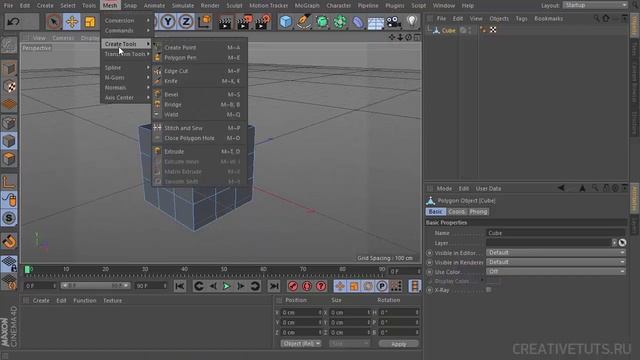Click the Play Forwards button
Screen dimensions: 640x360
pos(227,286)
